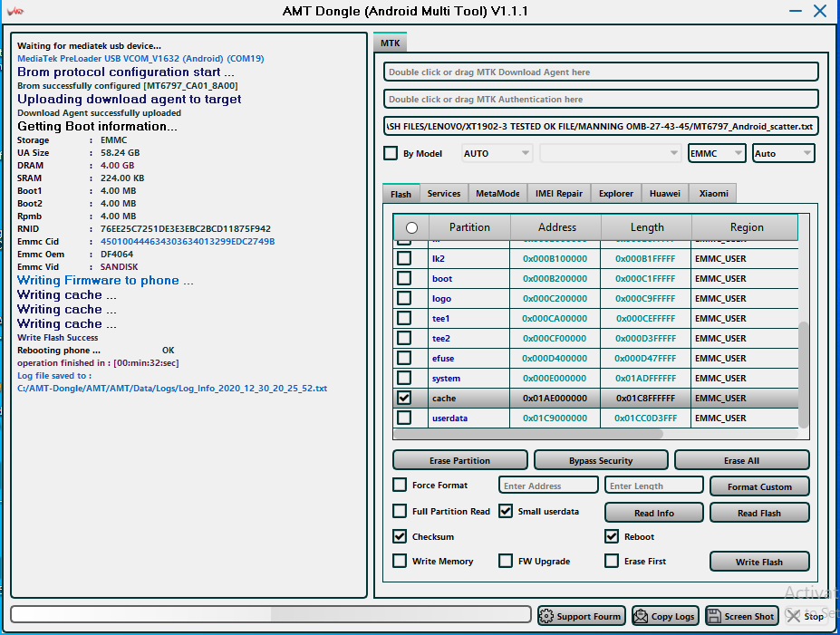Click the Stop X icon
The height and width of the screenshot is (635, 840).
[793, 616]
